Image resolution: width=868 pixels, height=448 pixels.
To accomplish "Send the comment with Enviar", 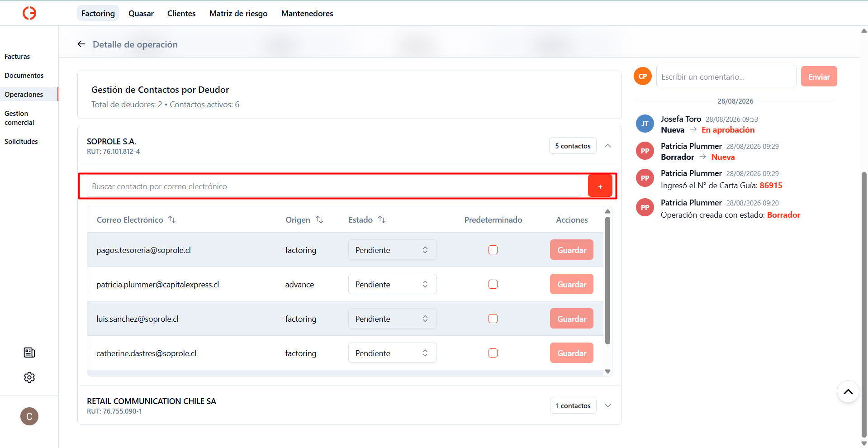I will click(x=819, y=76).
